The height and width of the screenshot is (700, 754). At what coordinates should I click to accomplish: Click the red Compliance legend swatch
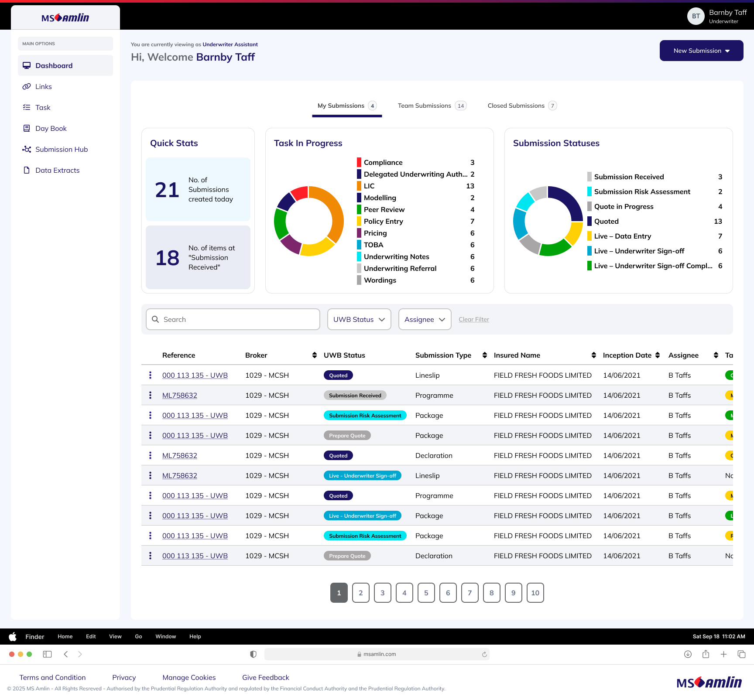coord(359,162)
